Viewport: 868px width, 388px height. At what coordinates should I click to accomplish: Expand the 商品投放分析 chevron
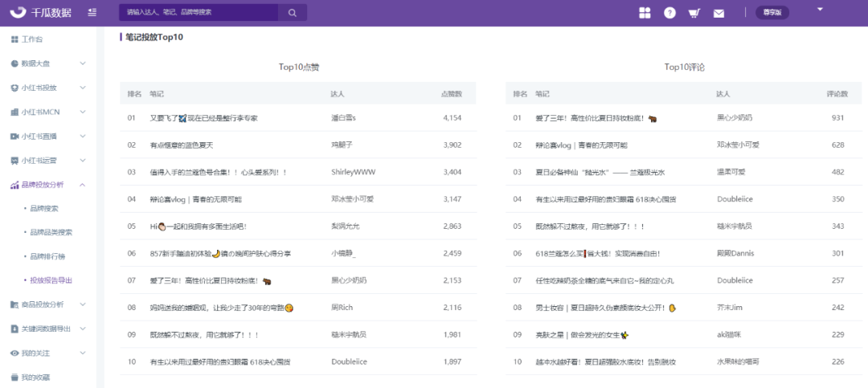click(x=83, y=304)
